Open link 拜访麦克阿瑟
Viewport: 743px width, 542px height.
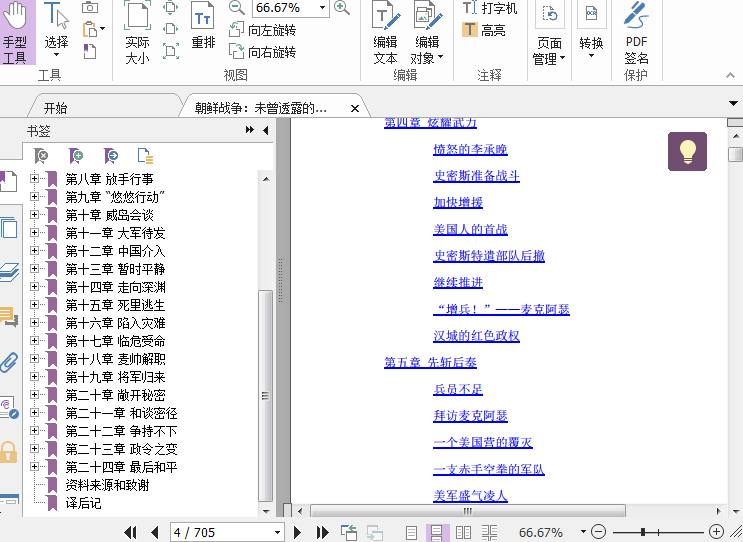pyautogui.click(x=470, y=416)
